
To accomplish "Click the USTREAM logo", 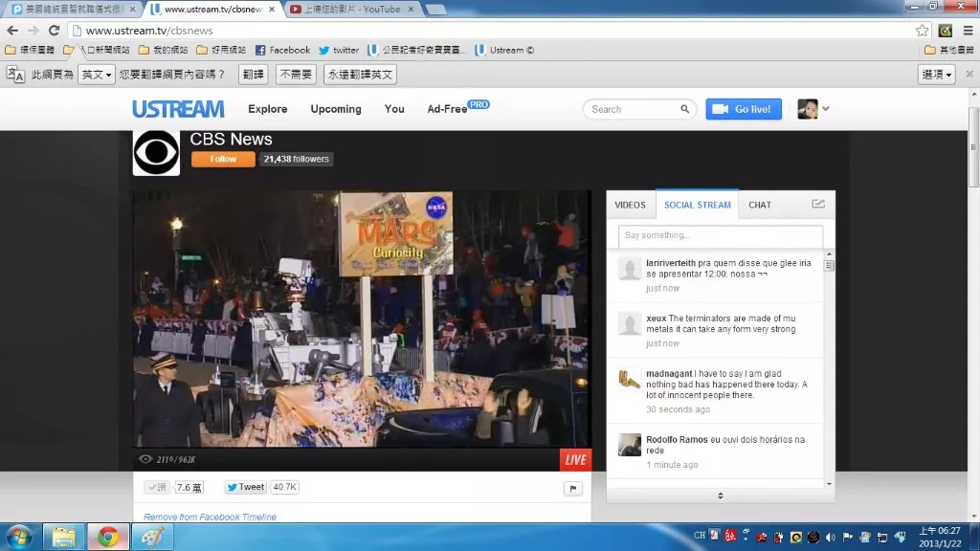I will tap(178, 109).
